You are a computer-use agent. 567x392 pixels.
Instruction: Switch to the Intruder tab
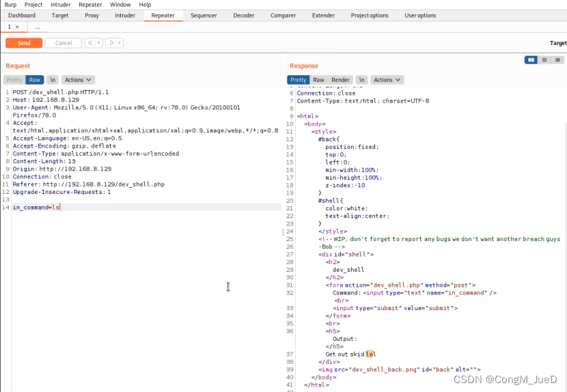pos(125,16)
